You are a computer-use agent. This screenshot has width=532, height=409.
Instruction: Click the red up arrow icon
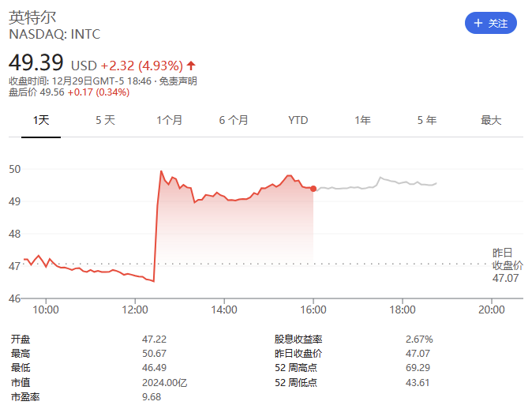tap(191, 65)
